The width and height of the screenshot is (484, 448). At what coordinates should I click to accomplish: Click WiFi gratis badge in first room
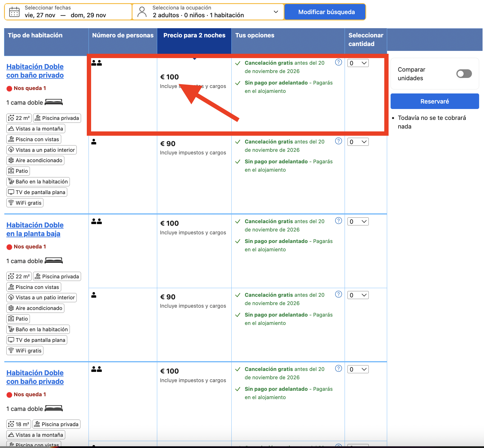[x=25, y=203]
